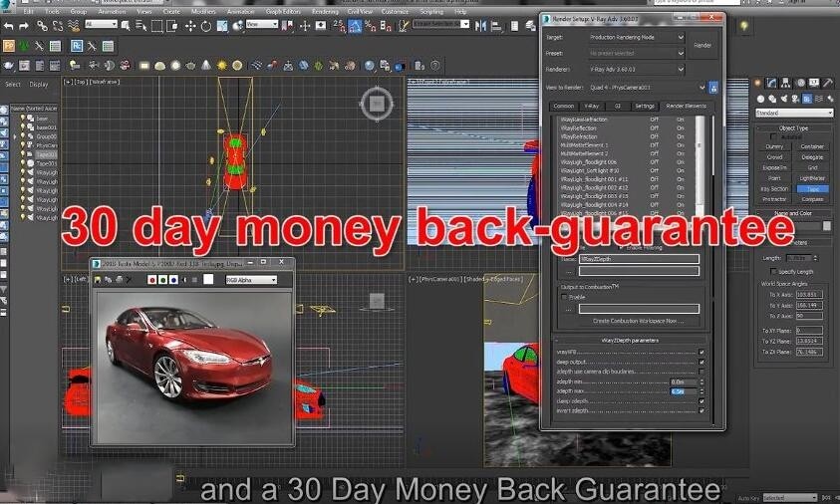Open the Utilities hammer panel
Image resolution: width=840 pixels, height=504 pixels.
point(828,83)
